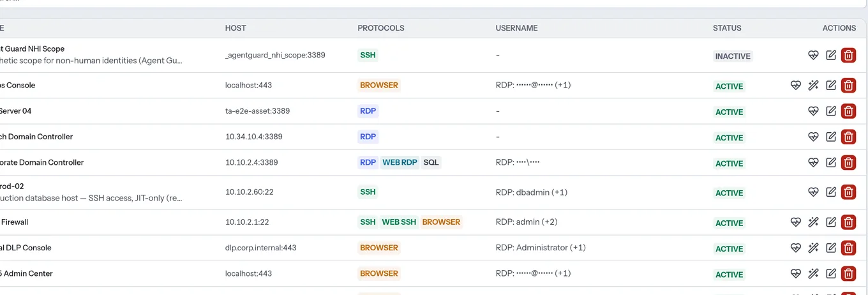Click heart icon on 10.10.2.60:22 database host

coord(813,192)
